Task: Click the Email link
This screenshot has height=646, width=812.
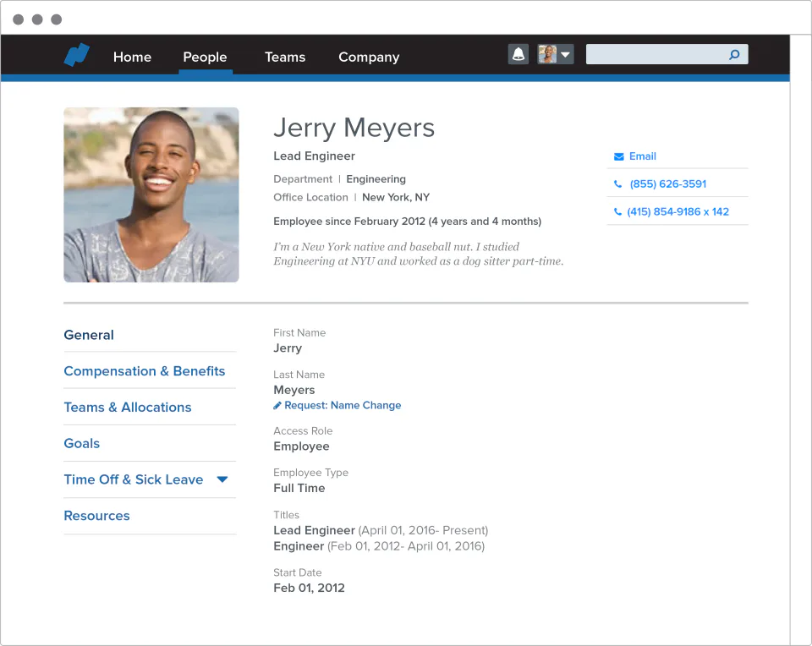Action: pos(640,156)
